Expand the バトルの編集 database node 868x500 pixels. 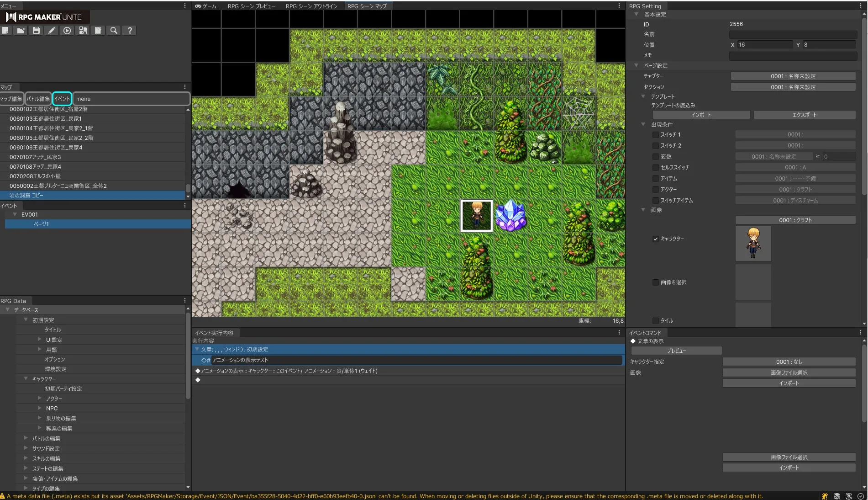click(x=26, y=438)
